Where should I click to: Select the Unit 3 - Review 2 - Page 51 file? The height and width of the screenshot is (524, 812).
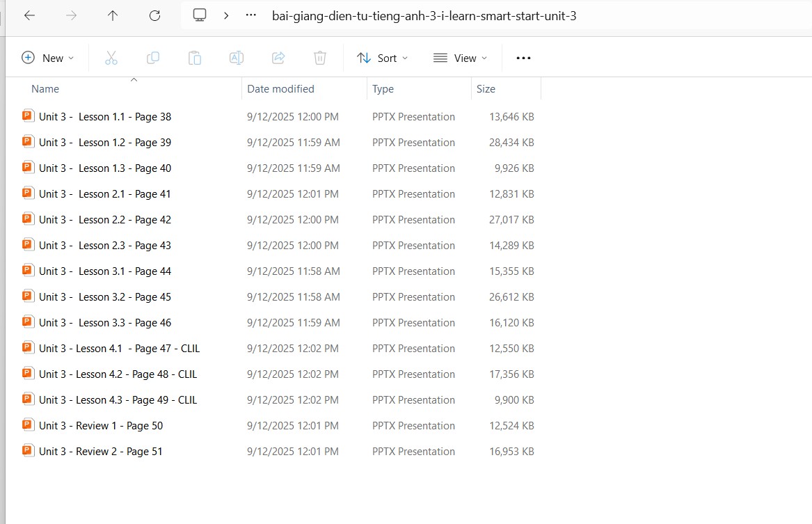(x=101, y=452)
